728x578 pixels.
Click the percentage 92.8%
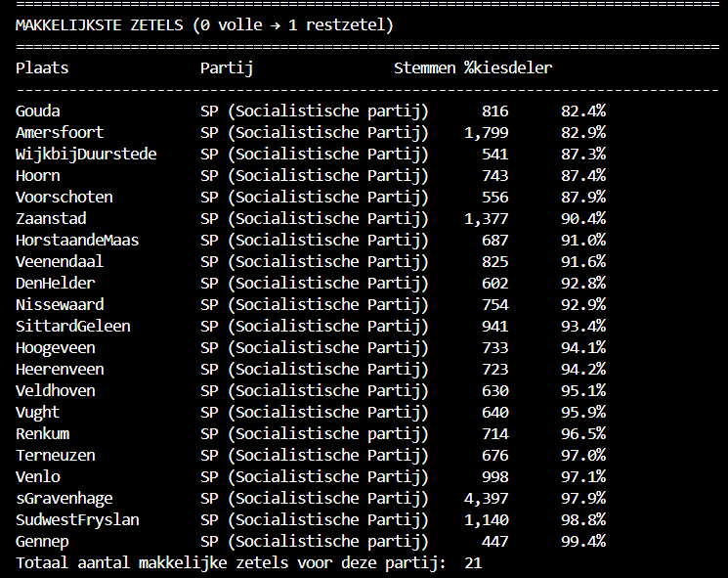pos(583,284)
